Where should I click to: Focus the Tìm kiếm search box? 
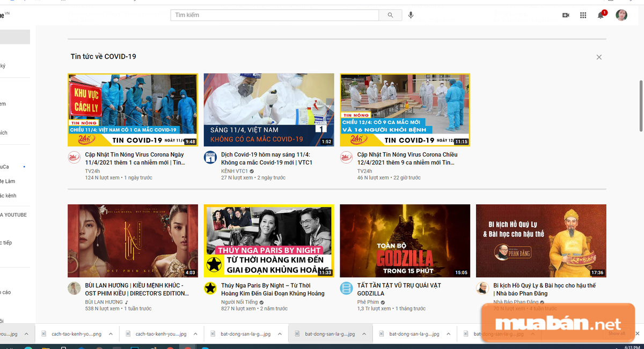tap(275, 15)
